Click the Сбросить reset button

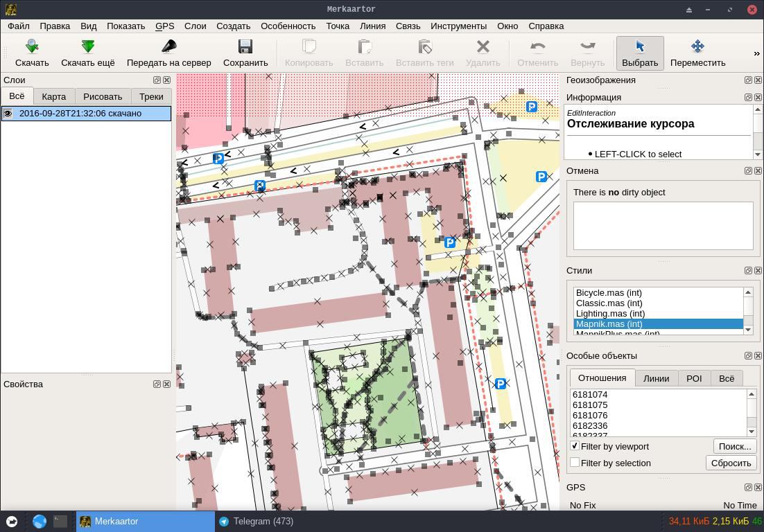pyautogui.click(x=731, y=463)
